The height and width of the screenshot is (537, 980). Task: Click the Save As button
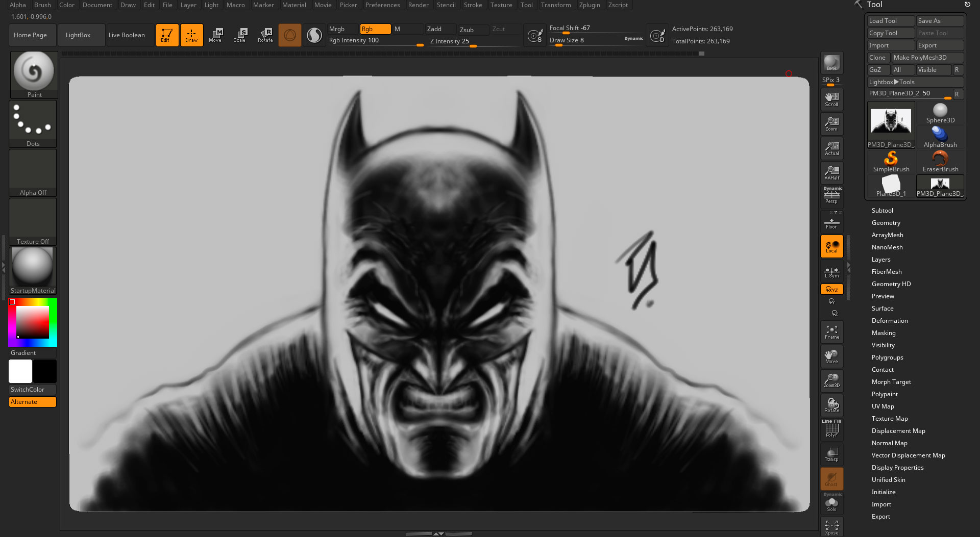tap(940, 21)
